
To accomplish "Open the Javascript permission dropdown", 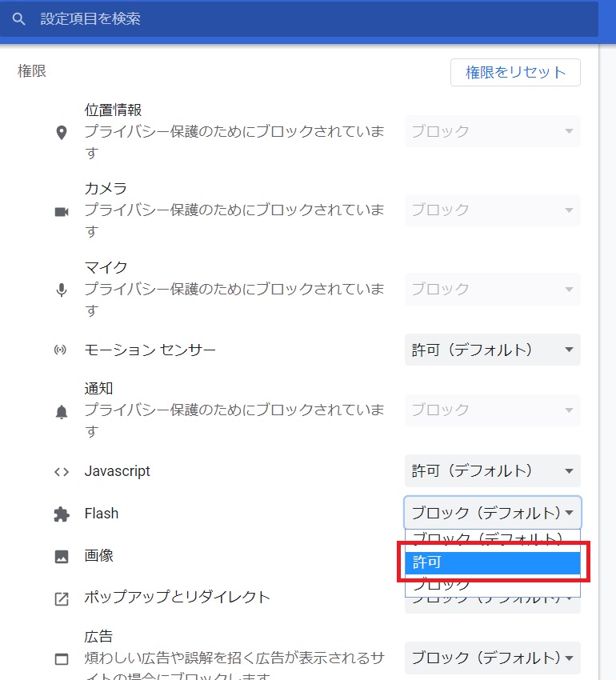I will point(492,471).
